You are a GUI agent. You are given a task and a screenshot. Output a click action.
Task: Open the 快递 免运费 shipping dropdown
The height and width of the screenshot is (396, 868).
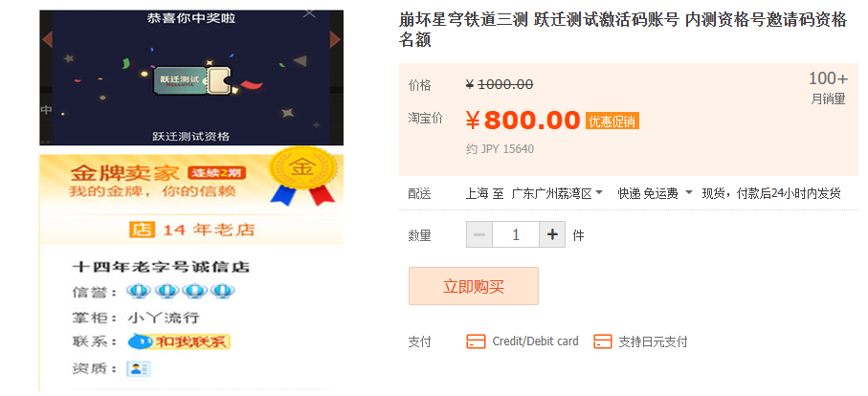tap(656, 193)
